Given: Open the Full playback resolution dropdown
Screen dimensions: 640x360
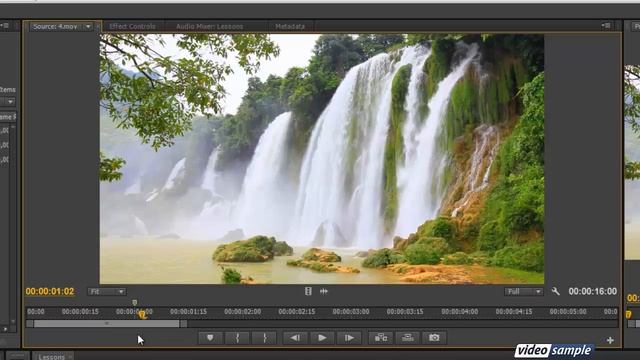Looking at the screenshot, I should [x=524, y=291].
